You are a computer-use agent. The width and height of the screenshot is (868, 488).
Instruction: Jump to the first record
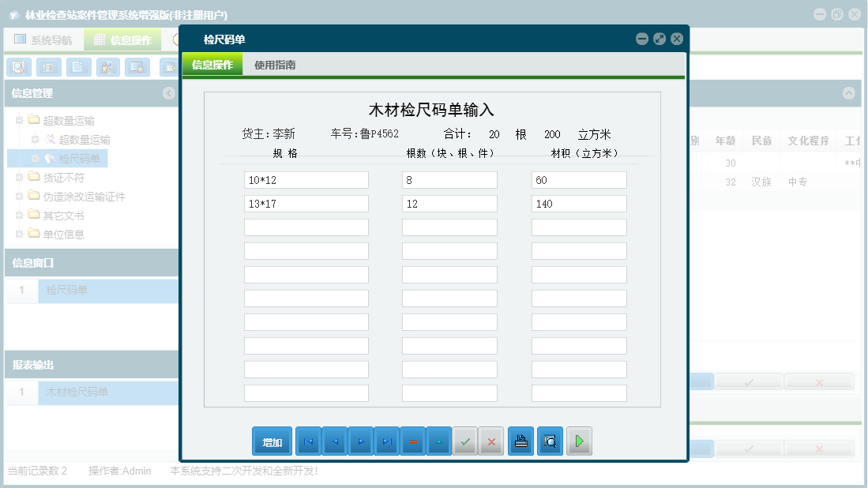click(307, 441)
